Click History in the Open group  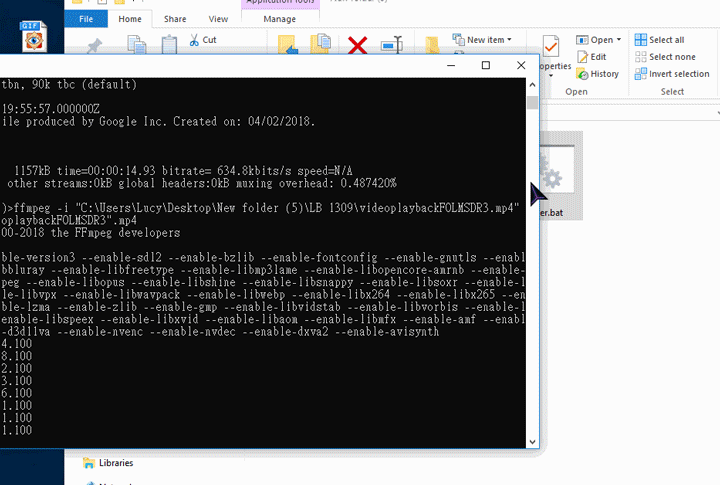click(597, 74)
